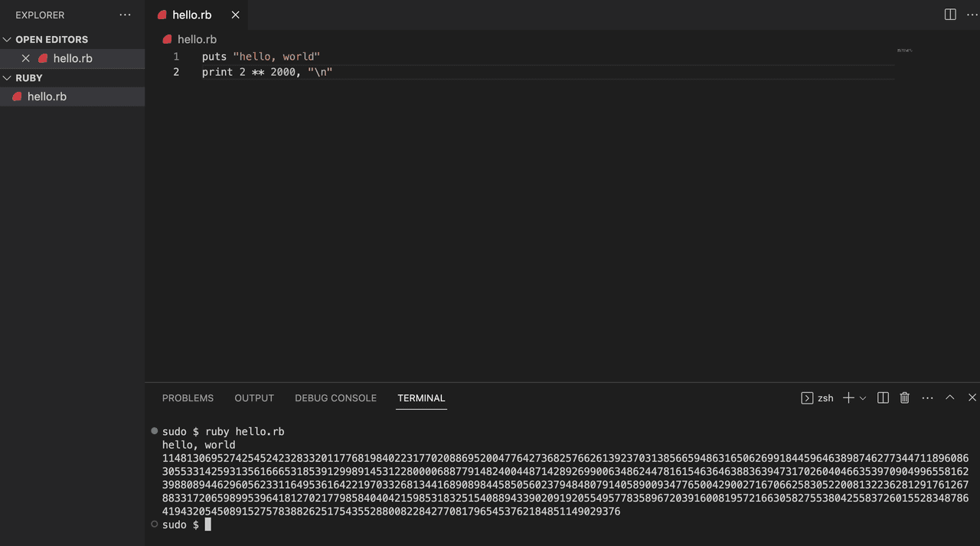Click hello.rb breadcrumb above the editor
Viewport: 980px width, 546px height.
(197, 39)
